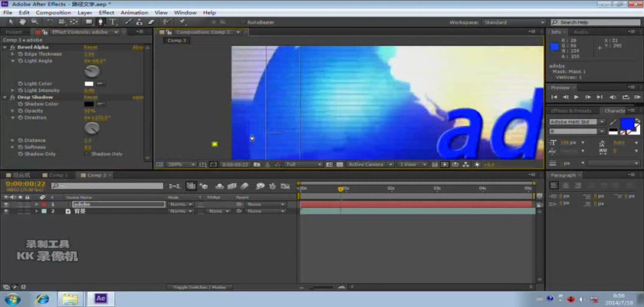644x307 pixels.
Task: Select the Rotation tool
Action: (x=50, y=21)
